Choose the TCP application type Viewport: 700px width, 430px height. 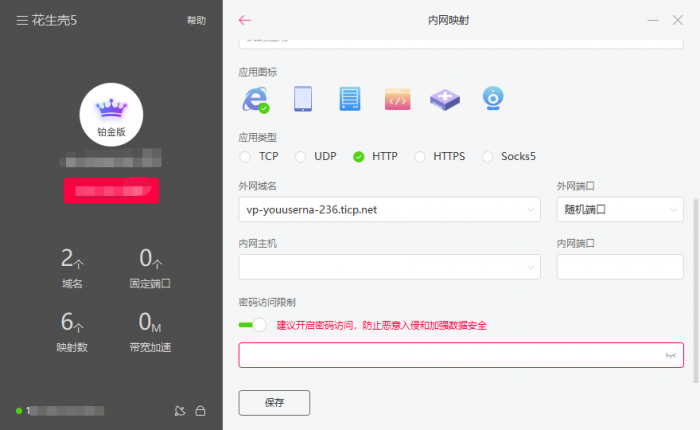(x=245, y=157)
